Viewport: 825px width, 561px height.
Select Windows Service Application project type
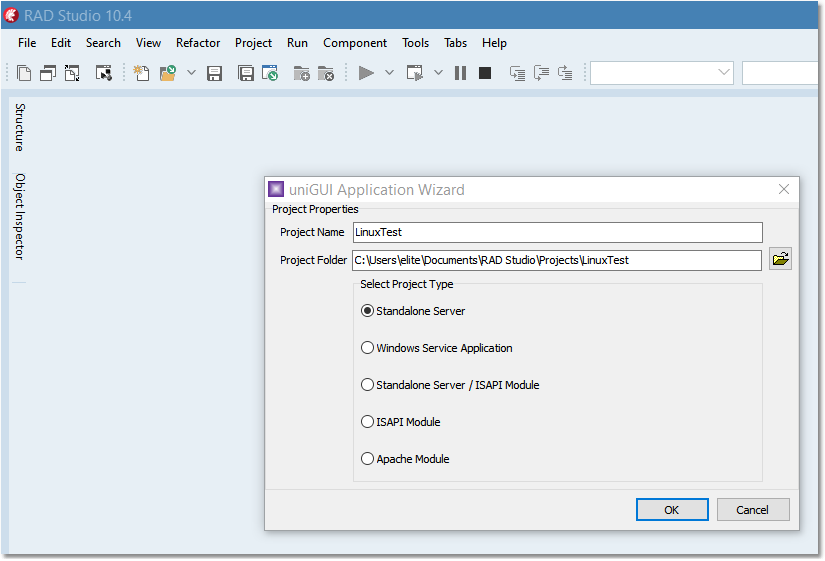(367, 348)
